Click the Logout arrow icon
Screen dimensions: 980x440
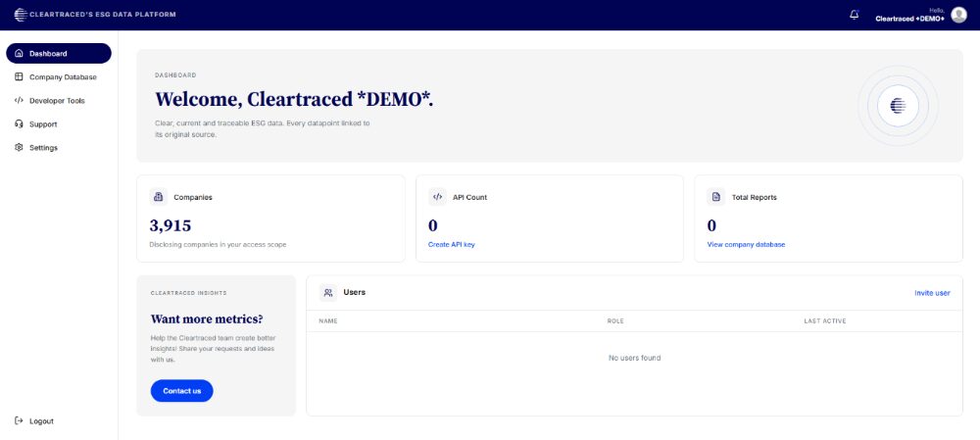pos(19,421)
